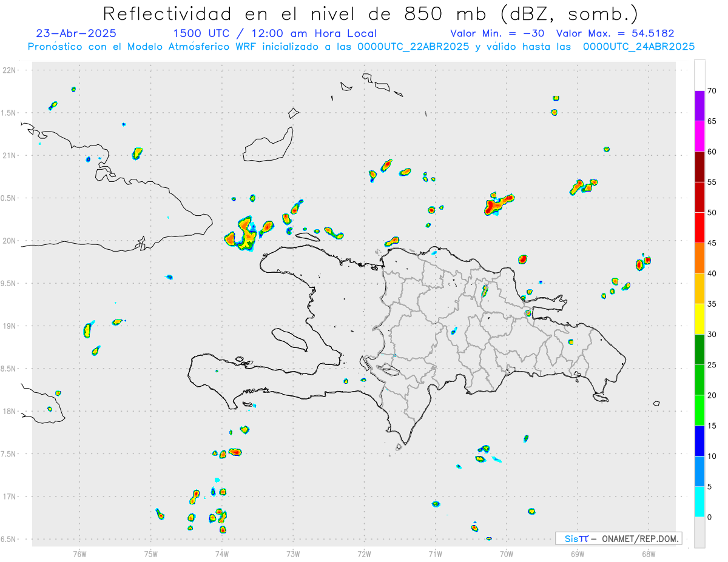Click the '30' label on the color scale
The height and width of the screenshot is (562, 728).
pos(712,335)
